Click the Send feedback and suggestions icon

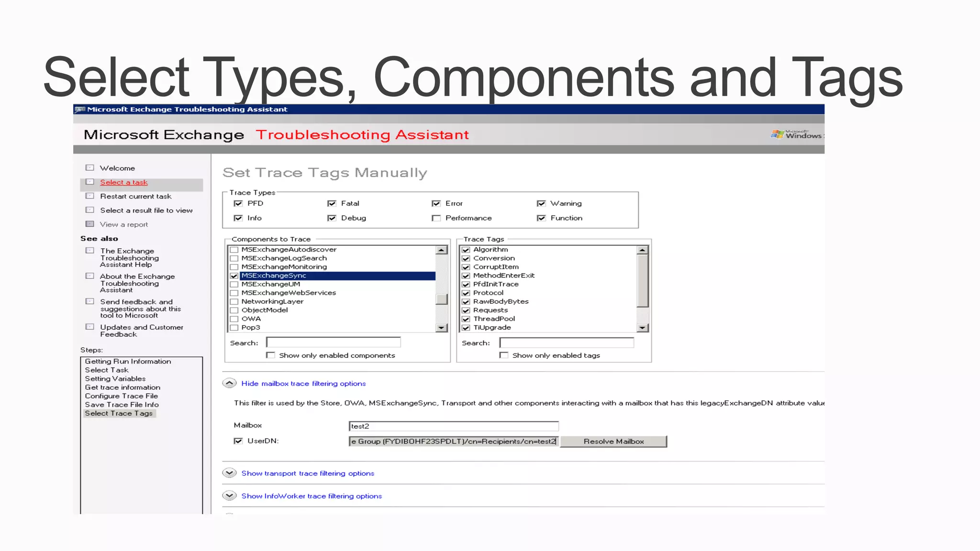89,301
